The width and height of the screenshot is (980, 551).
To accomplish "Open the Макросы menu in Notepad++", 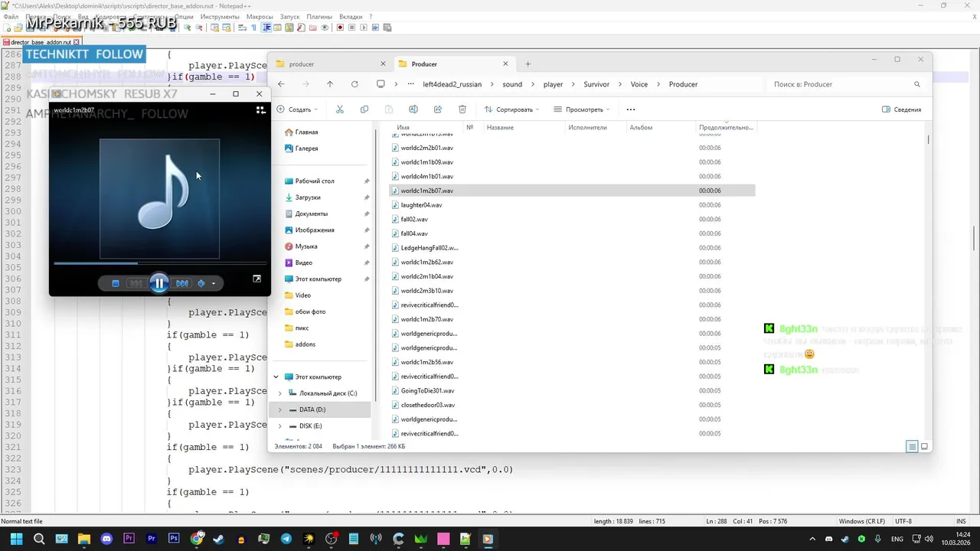I will (260, 16).
